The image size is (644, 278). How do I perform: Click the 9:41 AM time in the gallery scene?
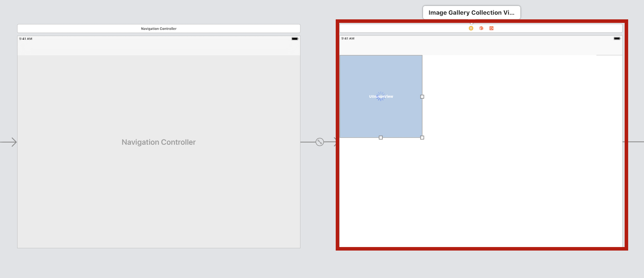coord(348,38)
